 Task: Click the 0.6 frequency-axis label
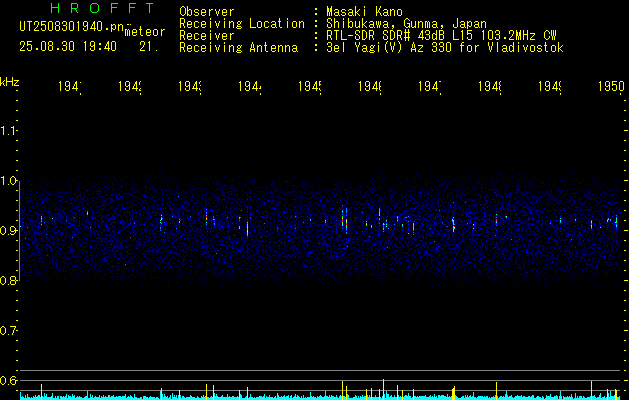(9, 380)
